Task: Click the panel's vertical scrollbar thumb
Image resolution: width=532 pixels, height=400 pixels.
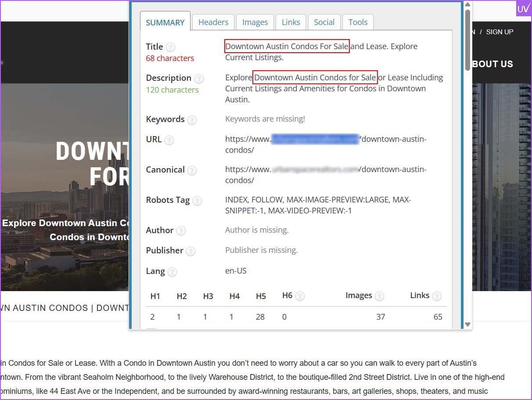Action: [x=467, y=40]
